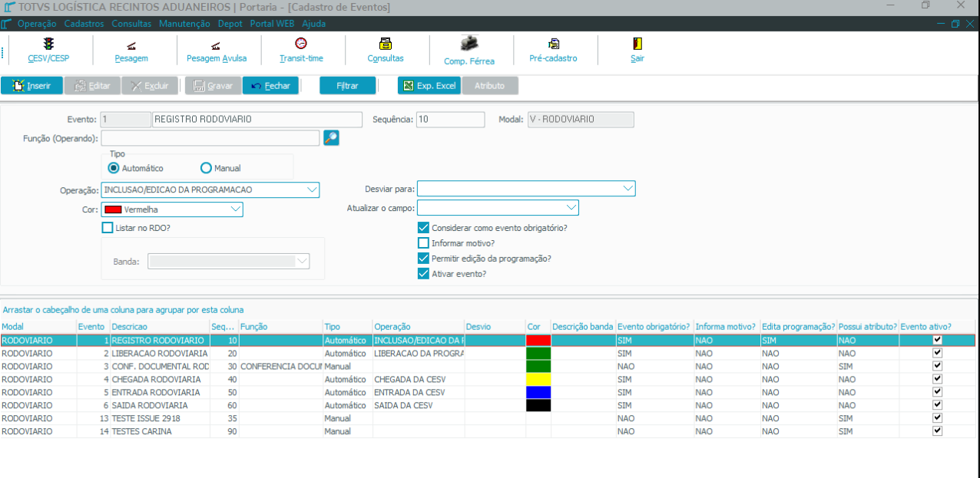Image resolution: width=980 pixels, height=478 pixels.
Task: Toggle Evento ativo checkbox for TESTES CARINA row
Action: [937, 430]
